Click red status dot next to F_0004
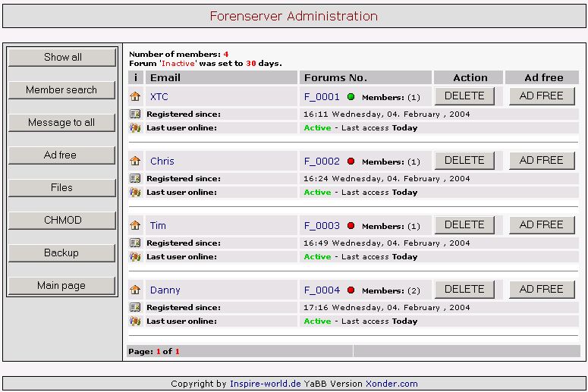This screenshot has width=588, height=392. (351, 290)
